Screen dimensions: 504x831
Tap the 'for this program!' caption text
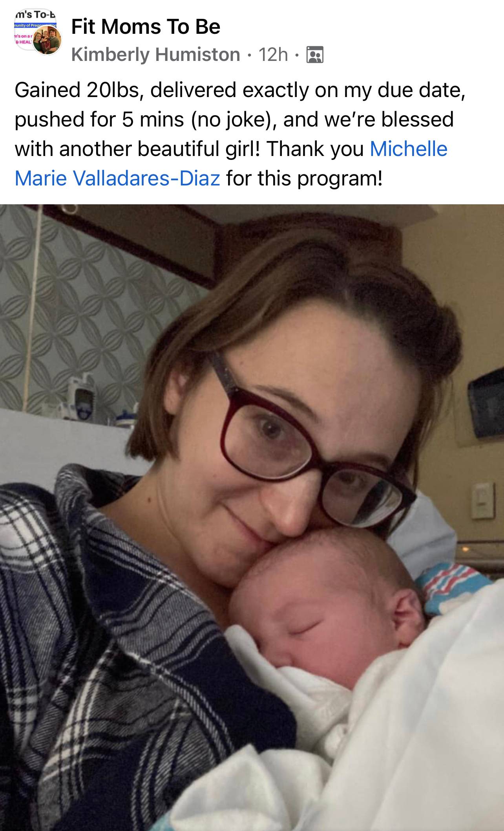click(304, 178)
